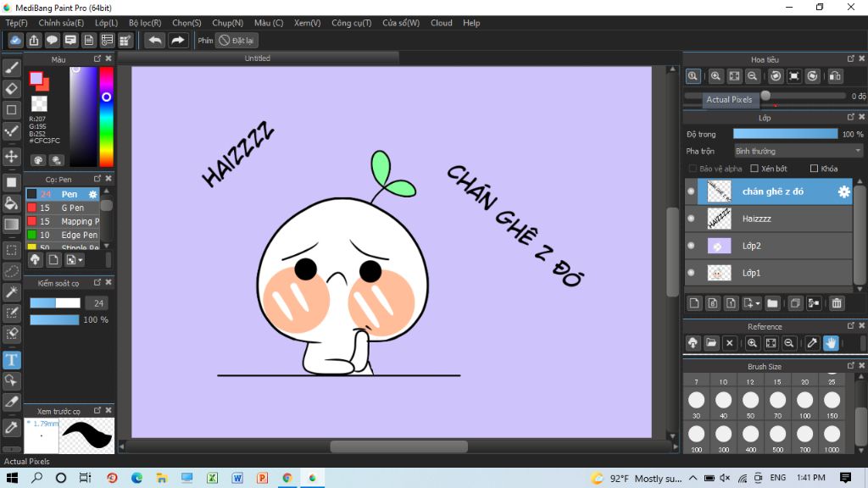Toggle visibility of Haizzzz layer
This screenshot has height=488, width=868.
[x=691, y=219]
